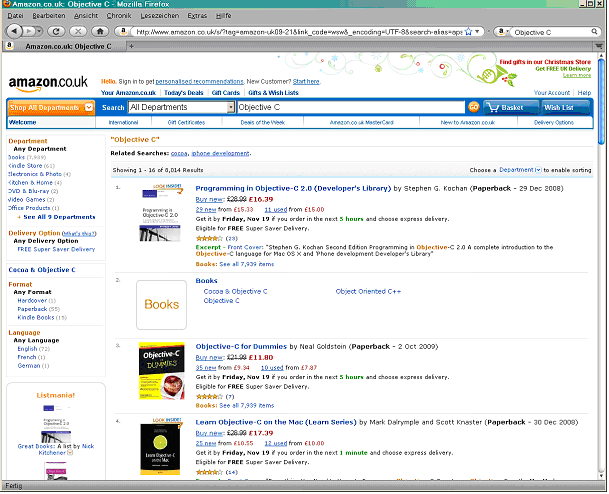609x494 pixels.
Task: Select the Amazon.co.uk: Objective C tab
Action: coord(64,46)
